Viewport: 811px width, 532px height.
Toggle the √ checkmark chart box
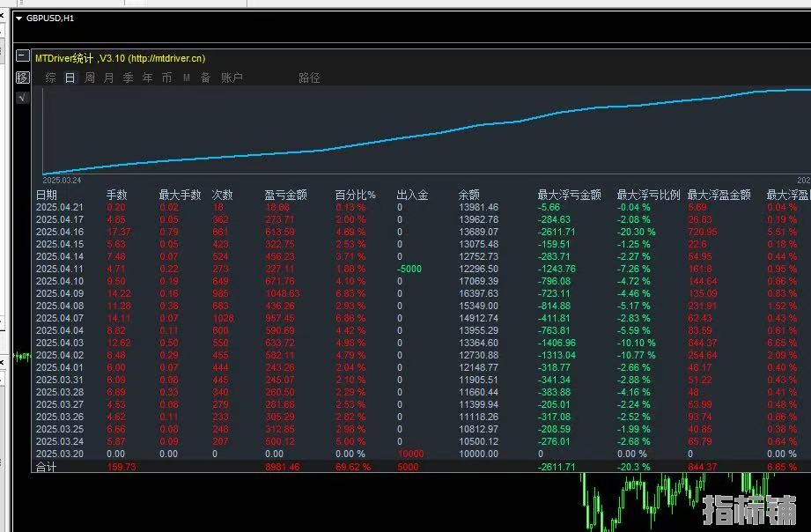pos(22,97)
